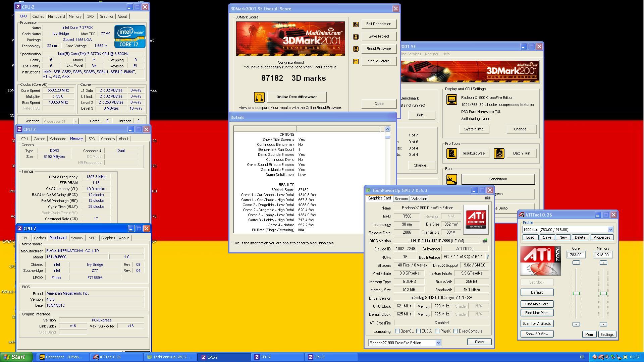Click the ResultBrowser icon in score window

tap(356, 49)
